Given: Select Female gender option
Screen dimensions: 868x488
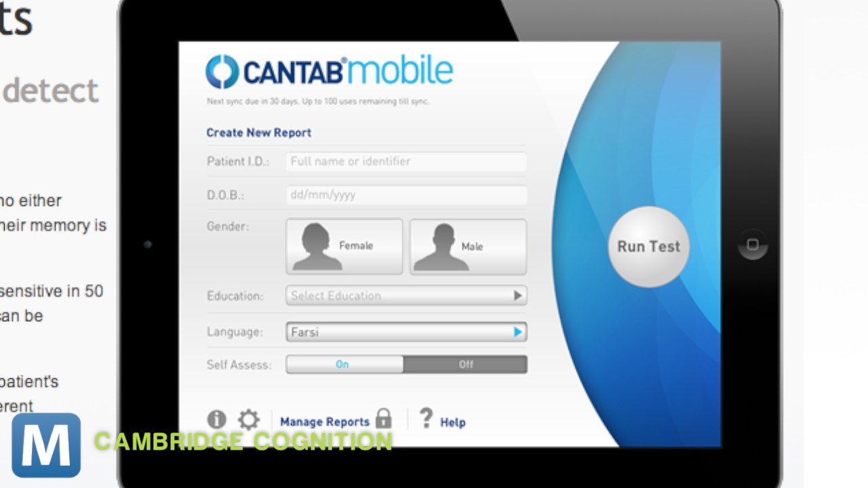Looking at the screenshot, I should coord(344,247).
